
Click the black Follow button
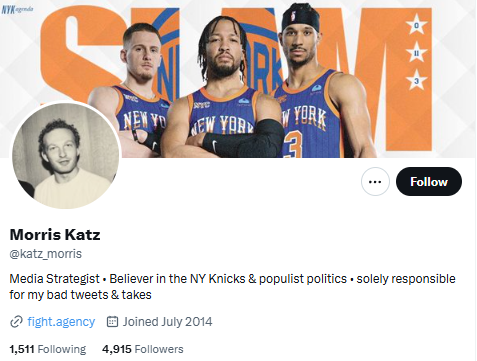click(429, 181)
